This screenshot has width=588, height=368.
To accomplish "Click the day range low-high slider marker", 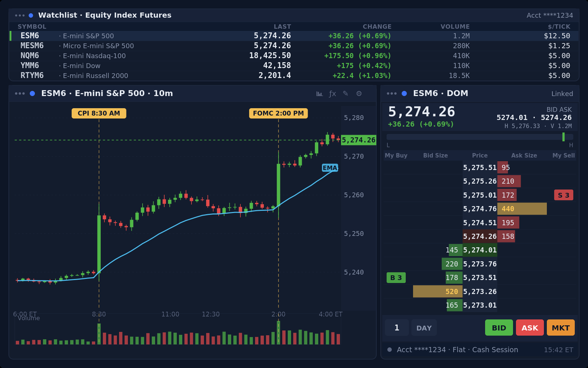I will (563, 137).
